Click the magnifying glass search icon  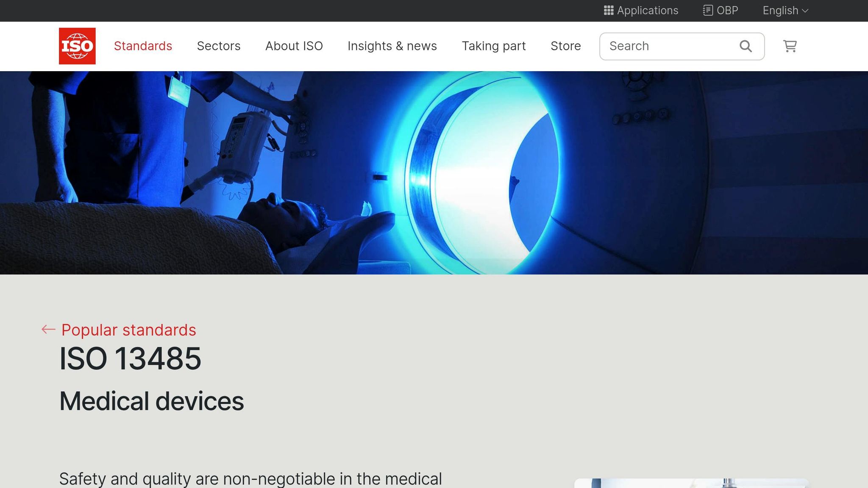pos(746,46)
